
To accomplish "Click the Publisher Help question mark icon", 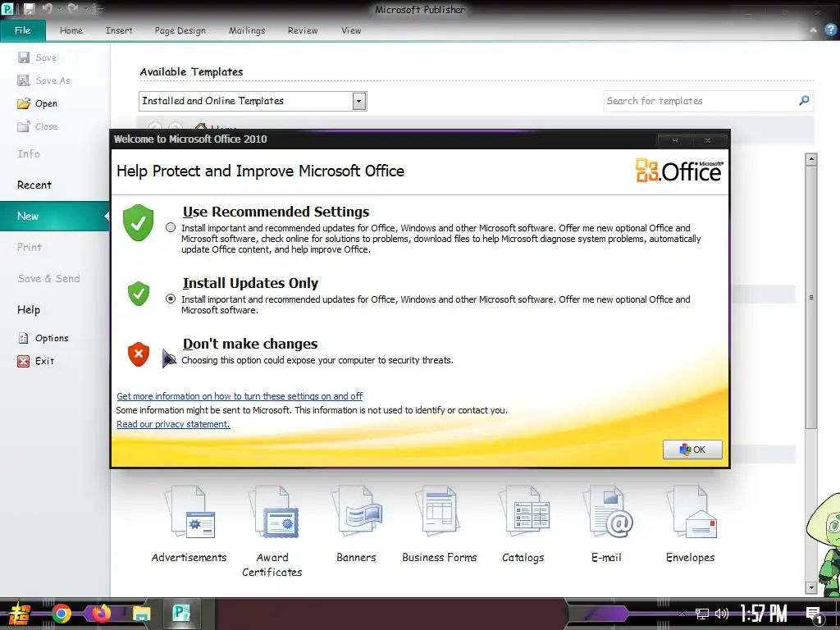I will [831, 30].
